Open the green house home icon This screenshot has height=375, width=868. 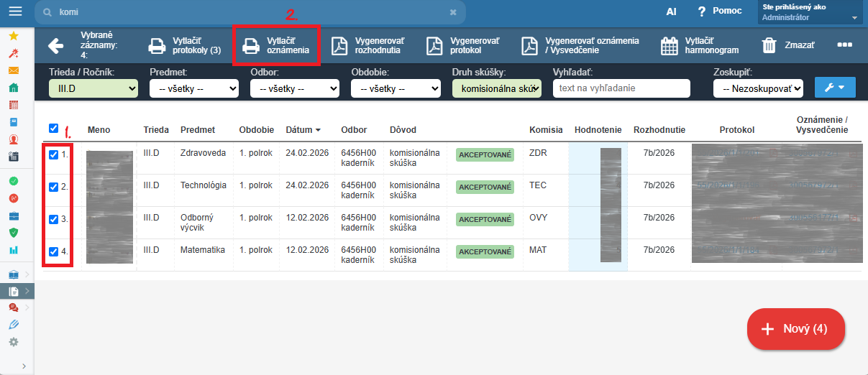pyautogui.click(x=14, y=88)
